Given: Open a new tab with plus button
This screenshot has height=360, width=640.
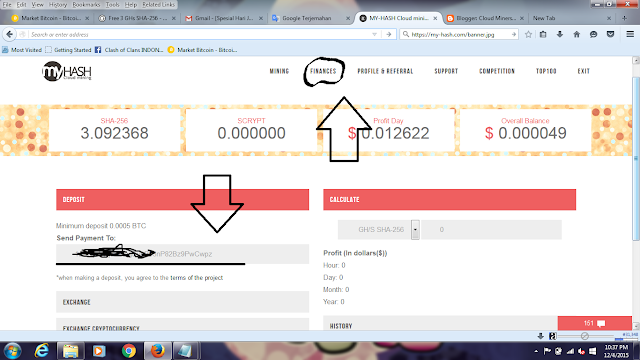Looking at the screenshot, I should point(624,18).
